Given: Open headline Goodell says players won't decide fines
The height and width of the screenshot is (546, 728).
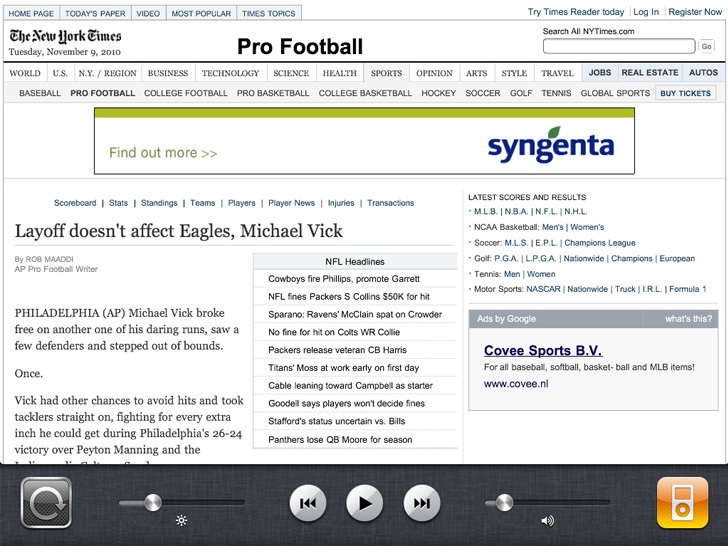Looking at the screenshot, I should coord(346,403).
